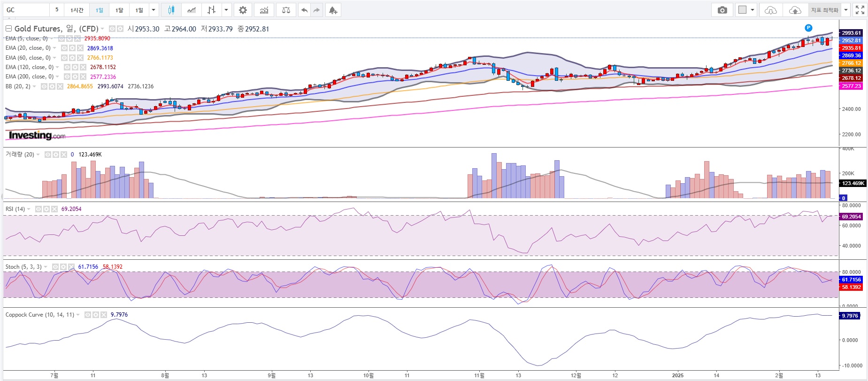Click the 69.2054 RSI axis label
This screenshot has width=868, height=381.
[851, 217]
